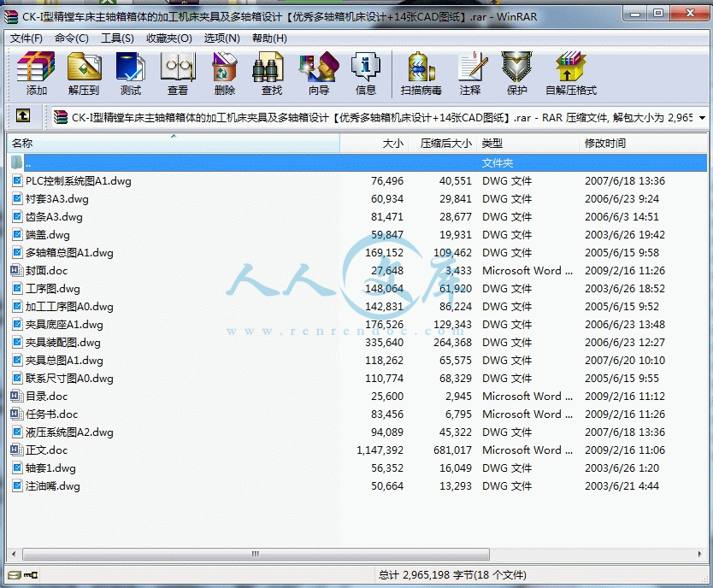Image resolution: width=713 pixels, height=588 pixels.
Task: Select file 齿条A3.dwg
Action: [x=54, y=217]
